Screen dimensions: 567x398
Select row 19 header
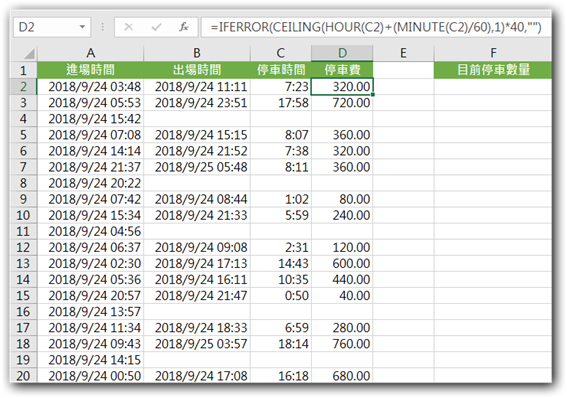(23, 360)
